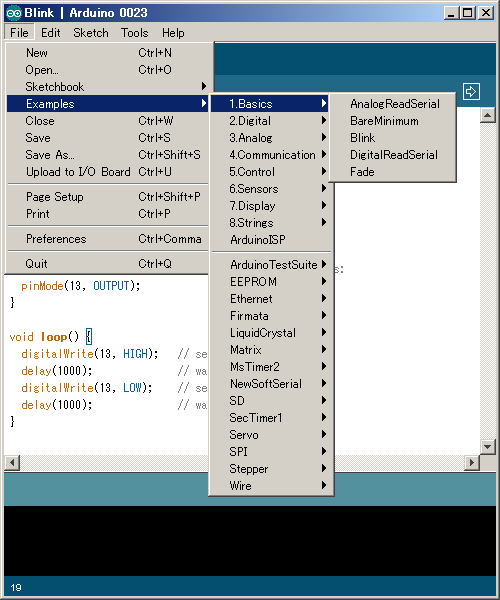Screen dimensions: 500x600
Task: Expand the Stepper library examples
Action: pyautogui.click(x=271, y=469)
